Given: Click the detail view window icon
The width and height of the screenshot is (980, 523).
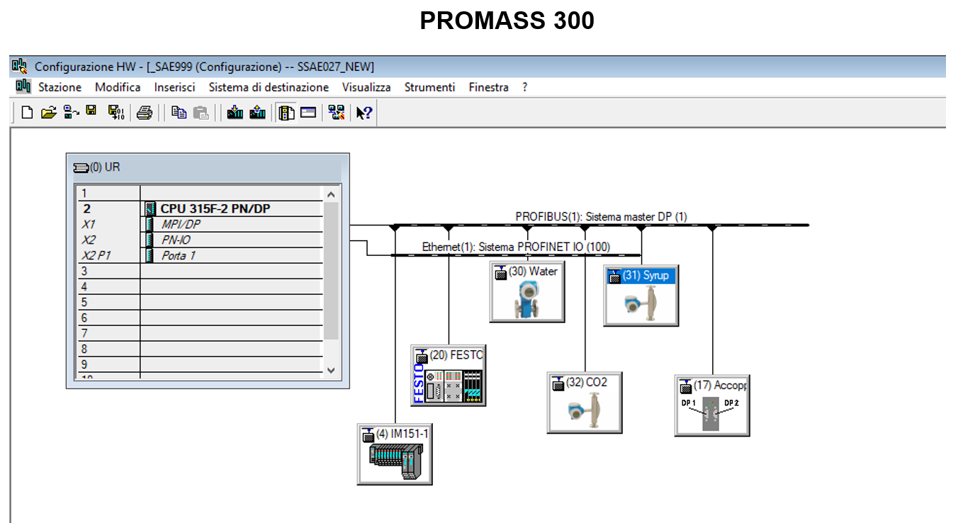Looking at the screenshot, I should pyautogui.click(x=308, y=112).
